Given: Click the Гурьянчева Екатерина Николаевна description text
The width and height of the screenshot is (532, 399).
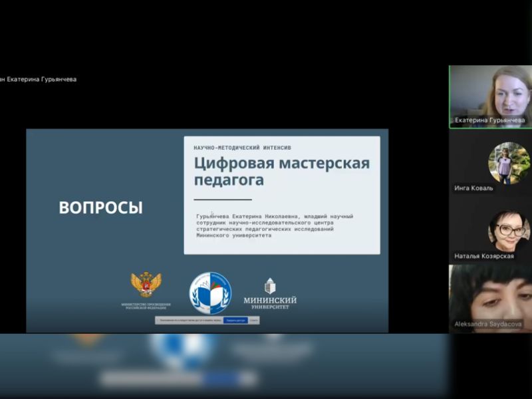Looking at the screenshot, I should (275, 225).
